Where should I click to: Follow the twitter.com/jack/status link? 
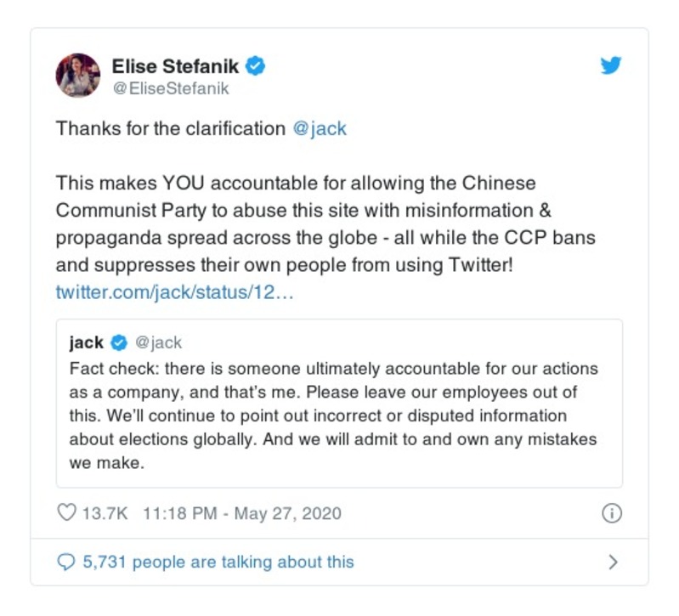174,291
